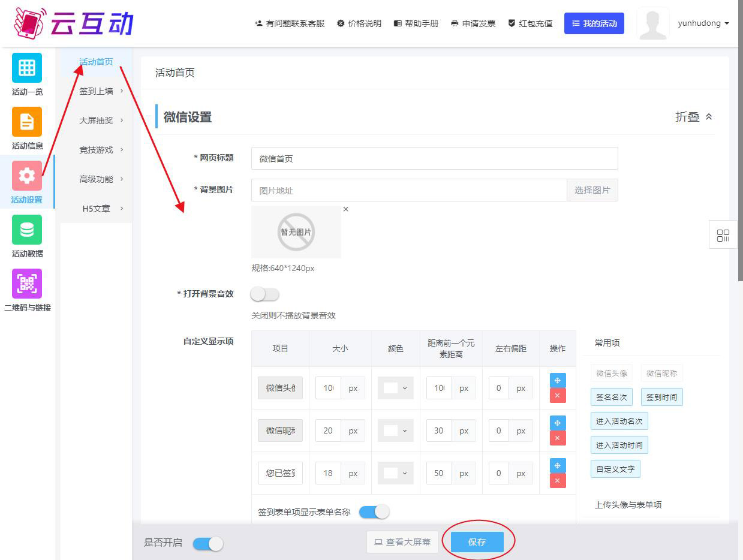Click the orange 活动信息 document icon
The width and height of the screenshot is (743, 560).
27,122
